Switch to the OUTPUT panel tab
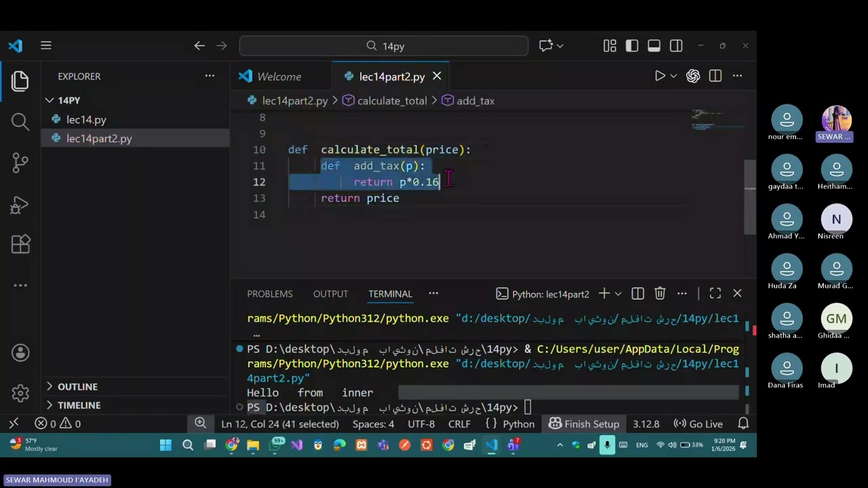The image size is (868, 488). (330, 293)
